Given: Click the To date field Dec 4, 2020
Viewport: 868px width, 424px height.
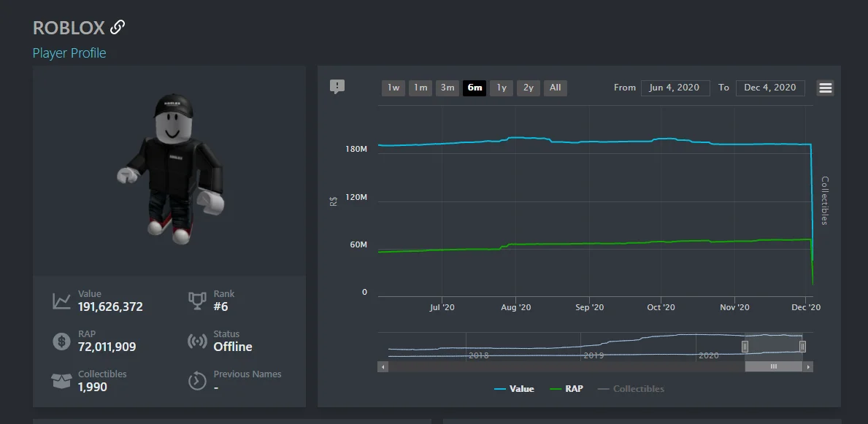Looking at the screenshot, I should click(770, 88).
